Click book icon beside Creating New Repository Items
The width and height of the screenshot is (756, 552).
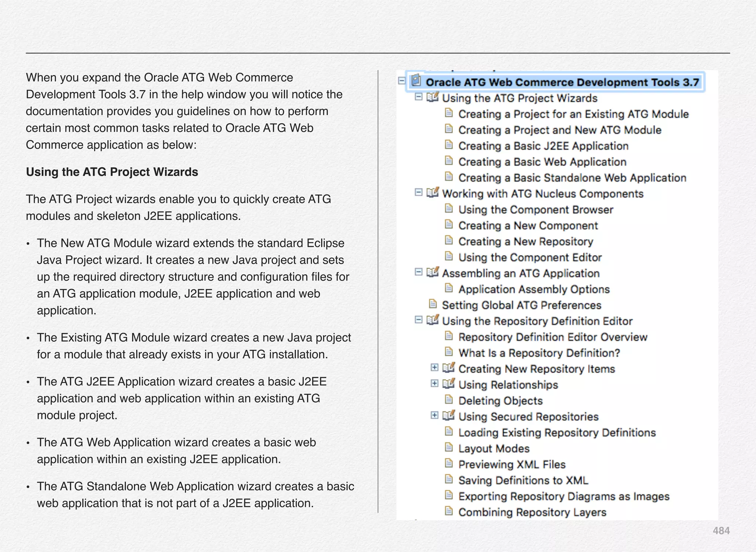pos(449,368)
